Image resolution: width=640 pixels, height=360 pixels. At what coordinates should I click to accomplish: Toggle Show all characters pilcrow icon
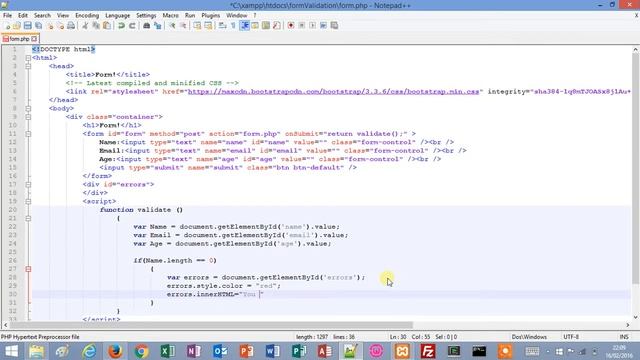click(x=233, y=26)
